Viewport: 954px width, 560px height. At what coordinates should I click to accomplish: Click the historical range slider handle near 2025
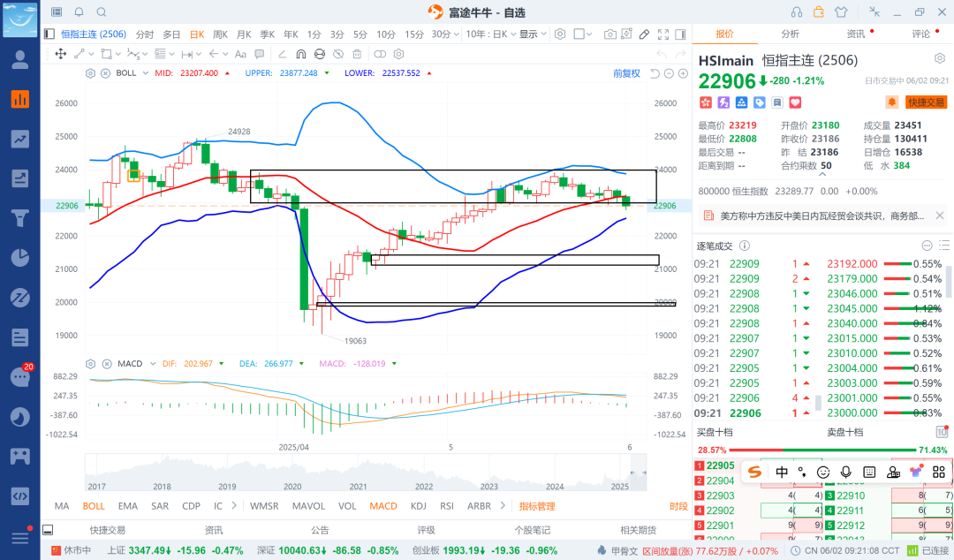638,473
